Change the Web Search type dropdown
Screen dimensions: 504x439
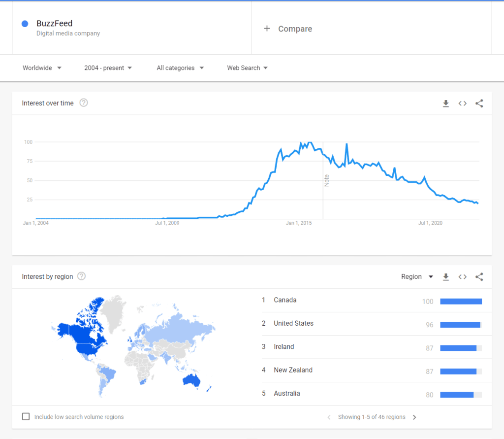tap(247, 68)
